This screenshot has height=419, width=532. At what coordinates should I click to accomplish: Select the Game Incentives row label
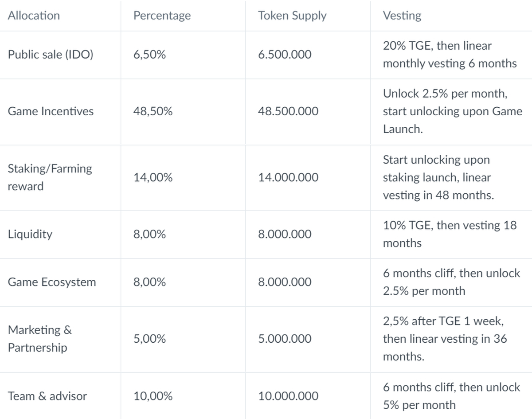[x=51, y=111]
